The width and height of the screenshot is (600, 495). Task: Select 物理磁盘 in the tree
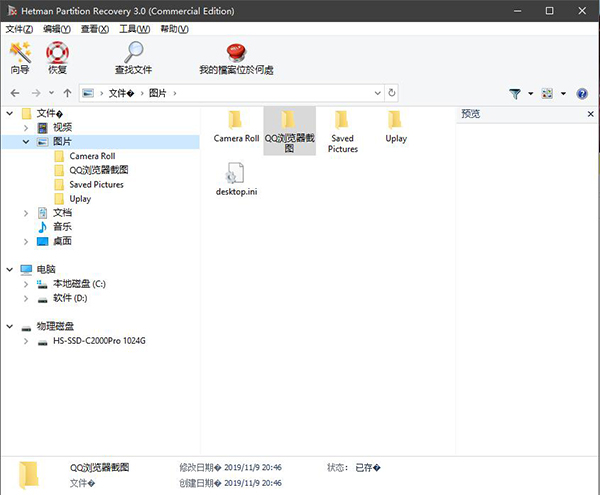pos(55,326)
